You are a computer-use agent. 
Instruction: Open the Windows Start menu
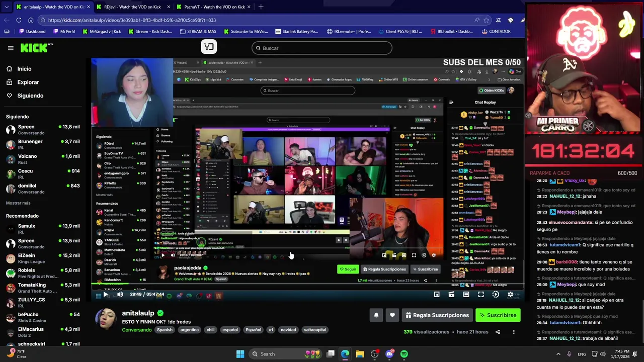coord(240,354)
